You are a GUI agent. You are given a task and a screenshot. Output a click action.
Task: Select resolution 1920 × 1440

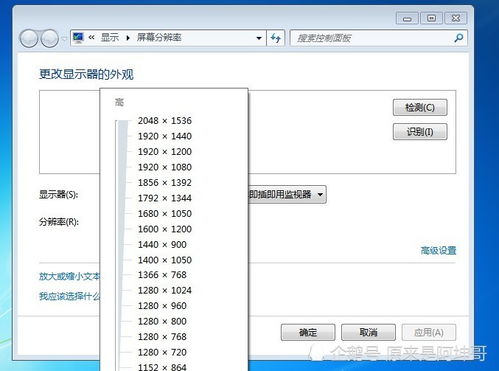(165, 136)
